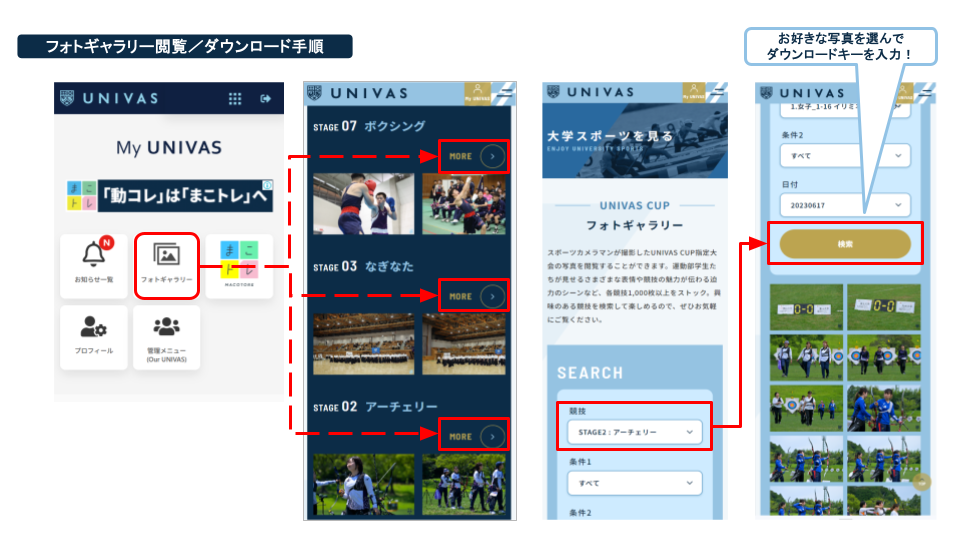Click the logout arrow icon in My UNIVAS header
This screenshot has height=540, width=960.
pos(265,98)
